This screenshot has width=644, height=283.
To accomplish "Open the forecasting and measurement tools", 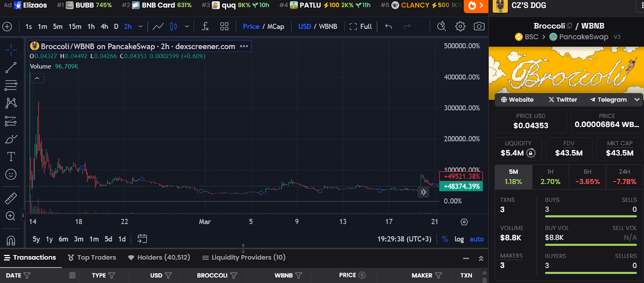I will (x=11, y=121).
